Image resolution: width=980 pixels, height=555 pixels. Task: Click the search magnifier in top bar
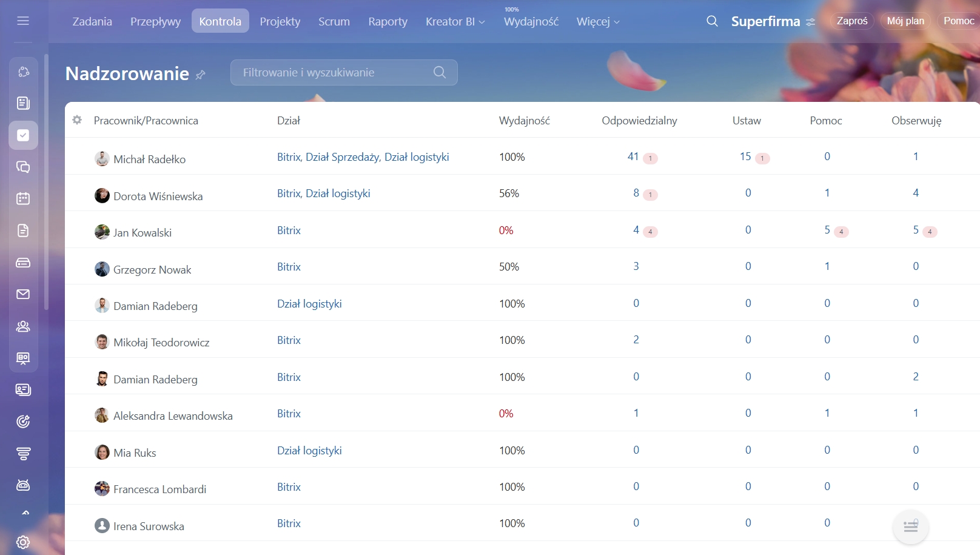click(x=712, y=21)
